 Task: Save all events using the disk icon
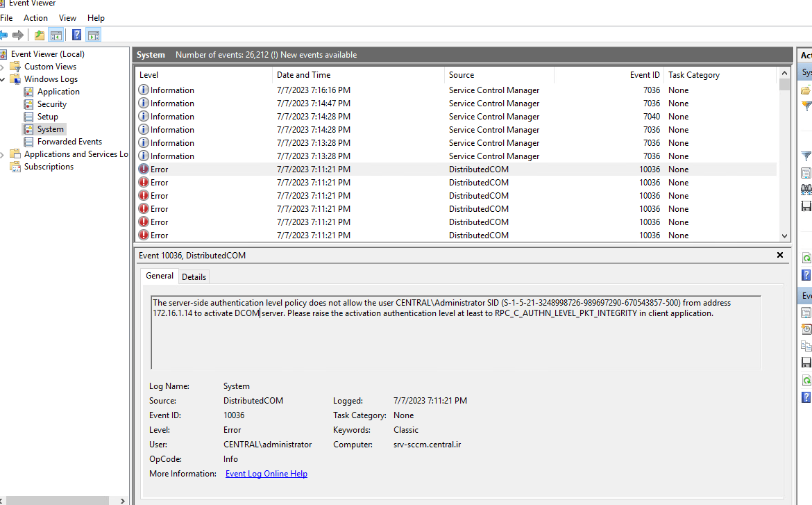[x=805, y=204]
